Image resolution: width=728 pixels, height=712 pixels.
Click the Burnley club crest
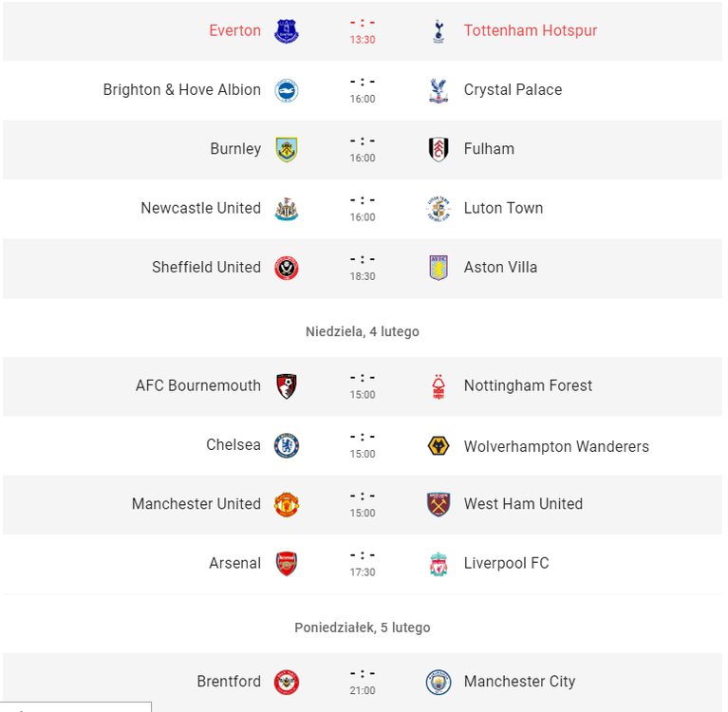[287, 150]
